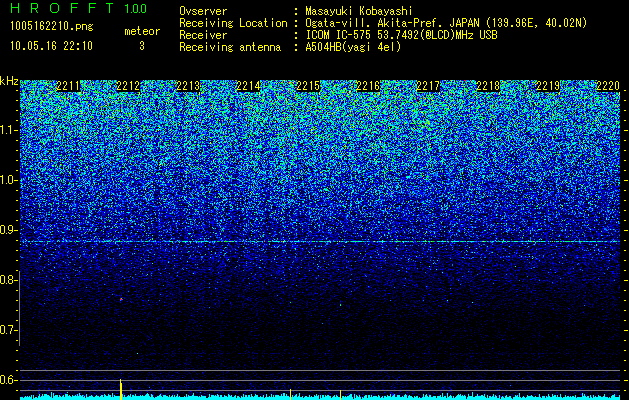The height and width of the screenshot is (400, 629).
Task: Click the meteor count value 3
Action: point(142,46)
